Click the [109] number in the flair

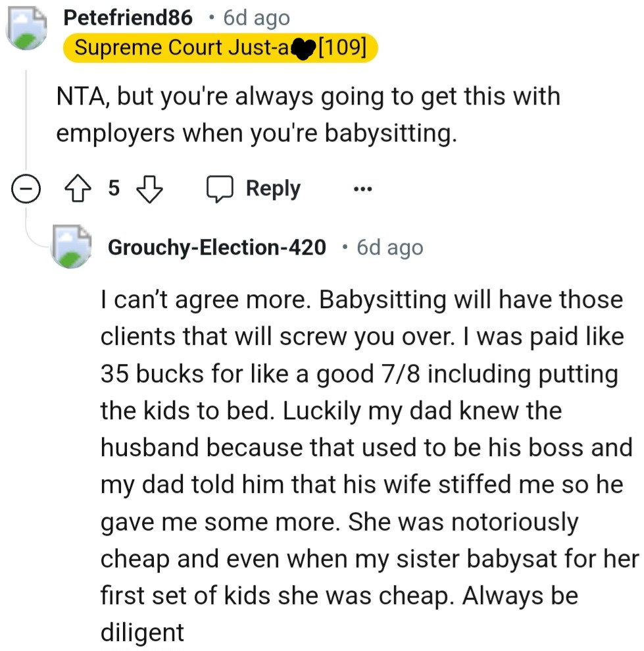(342, 48)
